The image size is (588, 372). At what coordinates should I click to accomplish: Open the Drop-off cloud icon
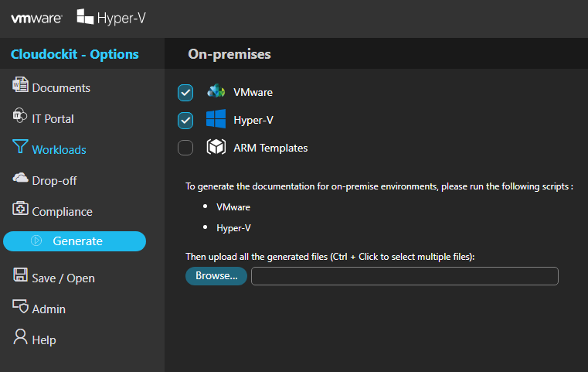pos(20,178)
